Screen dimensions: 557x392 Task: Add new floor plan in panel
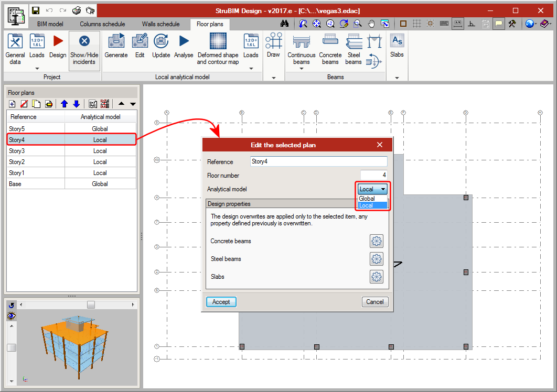pyautogui.click(x=12, y=104)
